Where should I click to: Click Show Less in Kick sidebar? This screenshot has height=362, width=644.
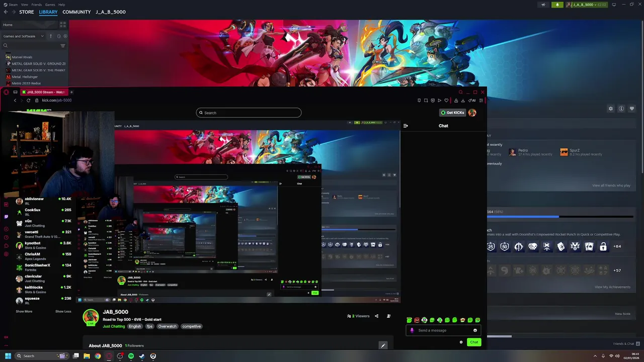[63, 311]
